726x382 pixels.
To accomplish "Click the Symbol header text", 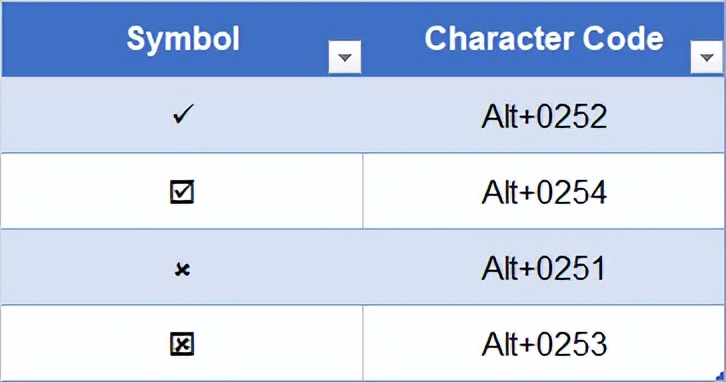I will coord(183,39).
